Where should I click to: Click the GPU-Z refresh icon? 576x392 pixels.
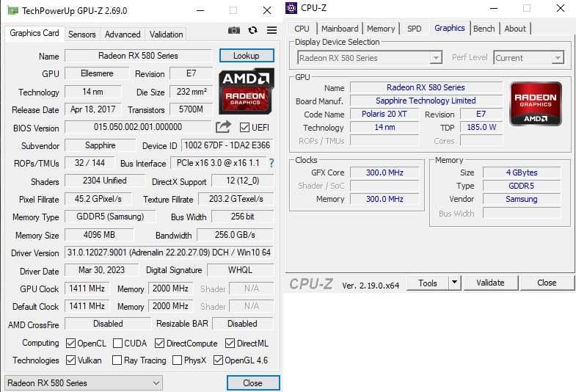click(252, 30)
